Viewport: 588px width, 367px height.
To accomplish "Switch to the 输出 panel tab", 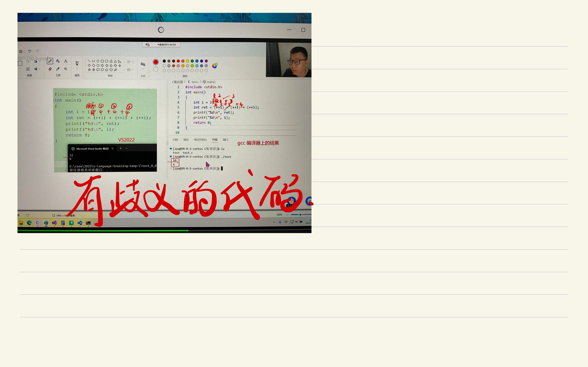I will (x=186, y=140).
